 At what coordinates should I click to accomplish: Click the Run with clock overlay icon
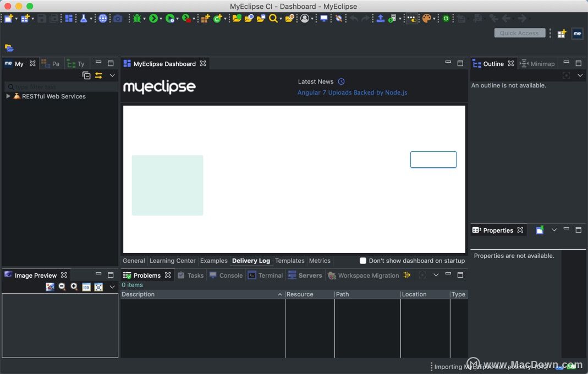[x=170, y=18]
